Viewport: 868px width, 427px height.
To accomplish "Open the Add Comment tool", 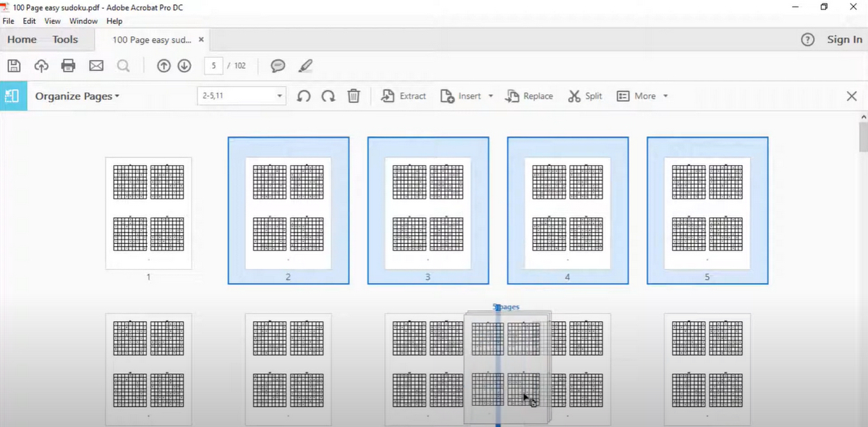I will click(277, 65).
